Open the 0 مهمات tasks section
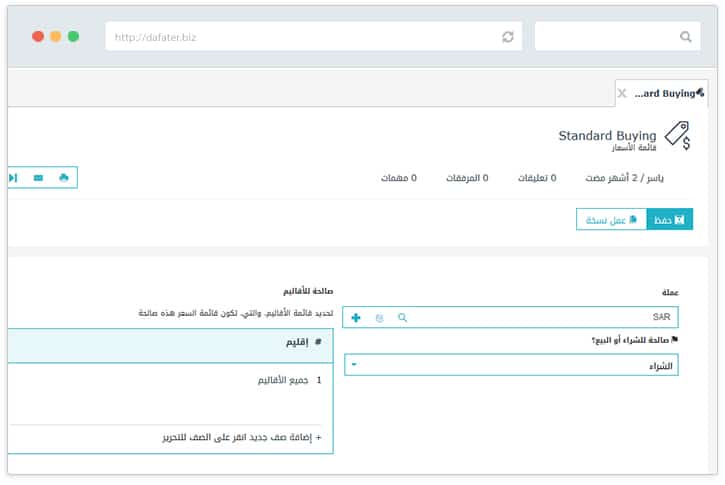This screenshot has height=485, width=725. (398, 178)
